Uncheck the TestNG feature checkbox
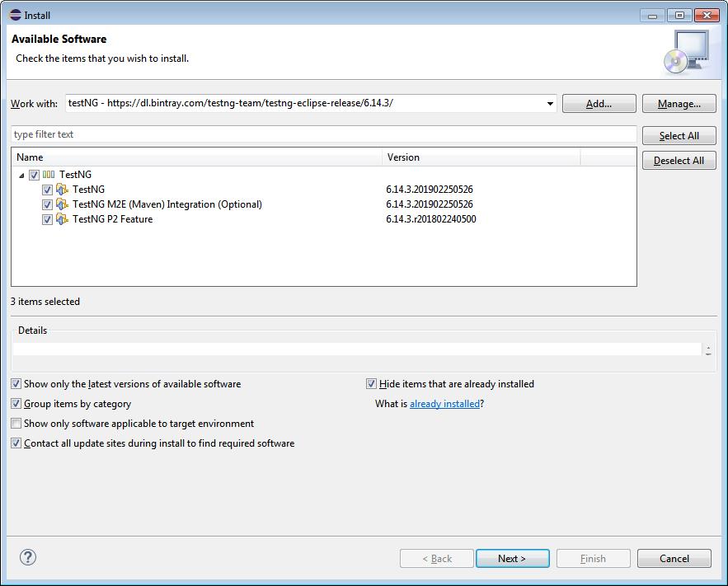This screenshot has height=586, width=728. click(47, 190)
